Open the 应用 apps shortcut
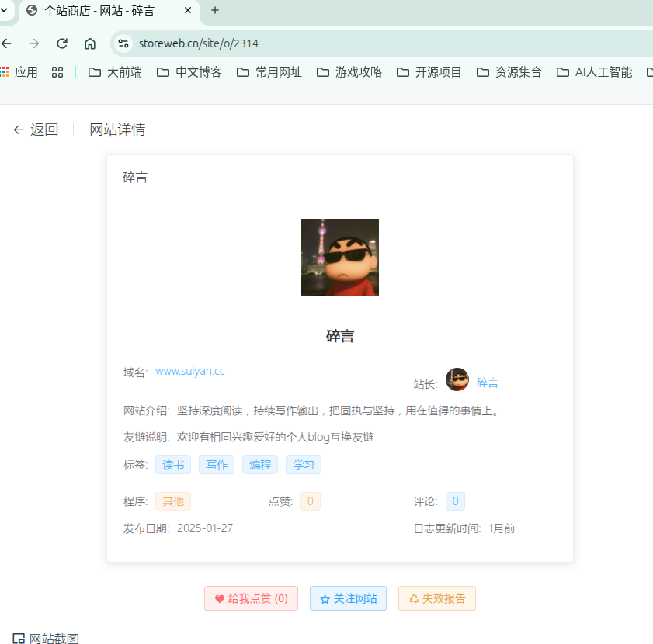 coord(19,72)
